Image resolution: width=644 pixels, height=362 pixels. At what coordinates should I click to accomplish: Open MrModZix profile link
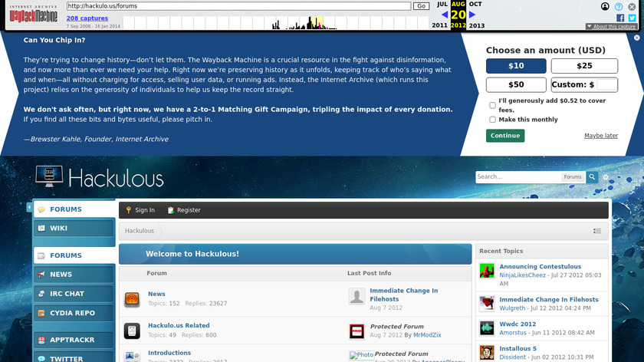pos(427,335)
